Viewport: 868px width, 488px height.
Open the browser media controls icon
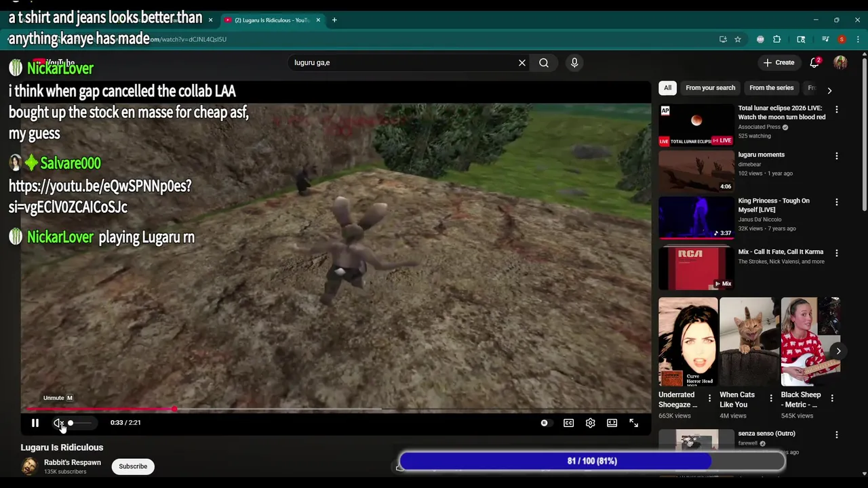click(825, 39)
